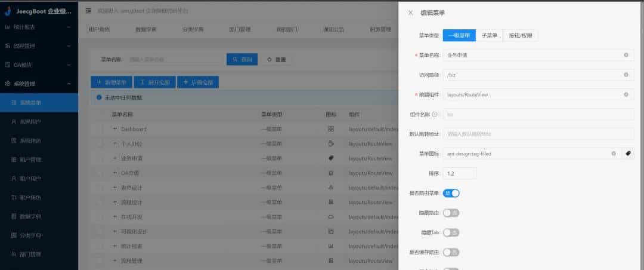Click the 折叠全部 button
Image resolution: width=644 pixels, height=270 pixels.
click(x=198, y=82)
